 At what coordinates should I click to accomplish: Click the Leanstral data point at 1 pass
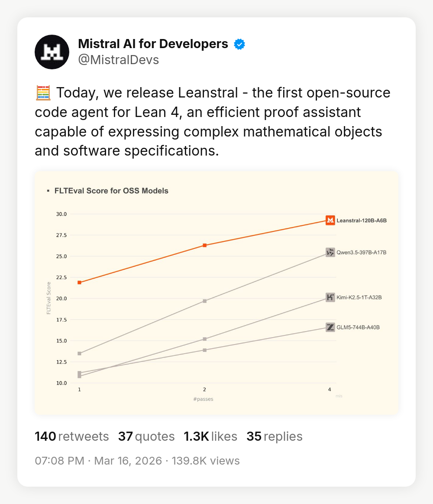click(79, 283)
